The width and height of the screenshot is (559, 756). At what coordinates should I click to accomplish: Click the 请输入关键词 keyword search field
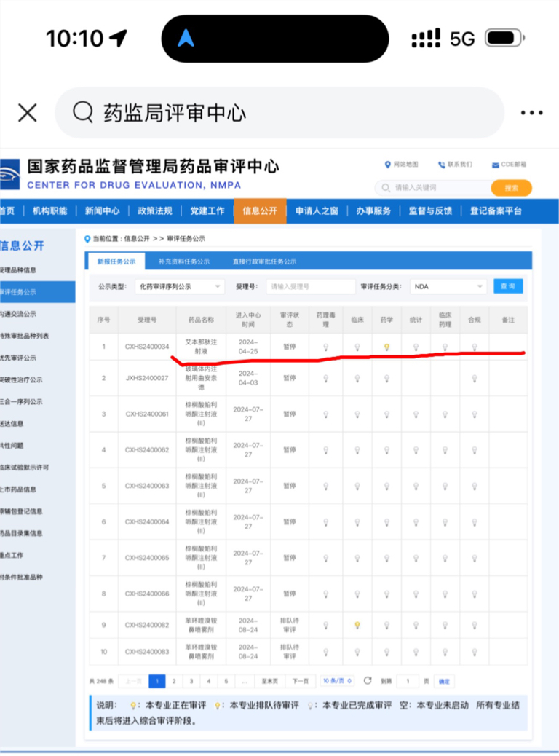(433, 188)
